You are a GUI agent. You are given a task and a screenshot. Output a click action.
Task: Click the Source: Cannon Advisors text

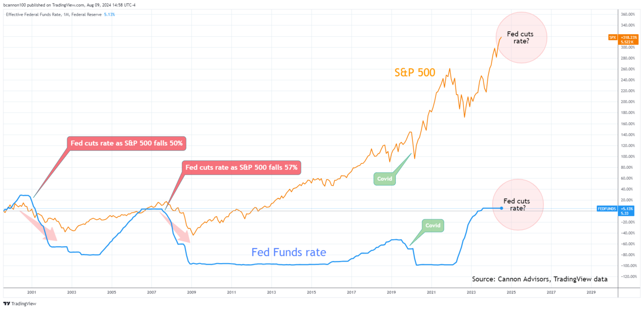(540, 279)
